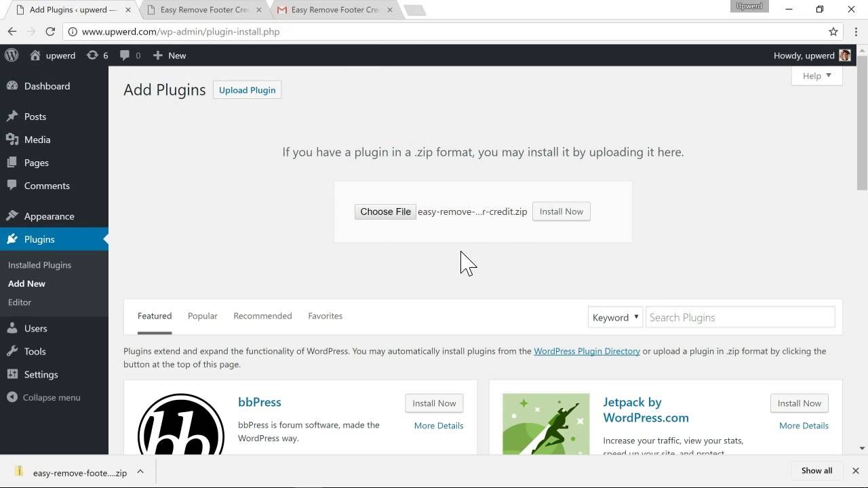Switch to the Gmail browser tab
868x488 pixels.
[336, 9]
